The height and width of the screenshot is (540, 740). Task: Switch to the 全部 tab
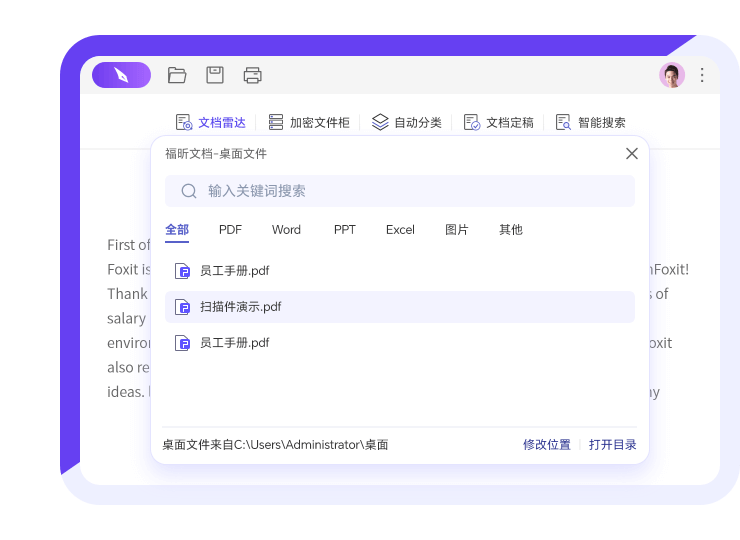(x=177, y=230)
